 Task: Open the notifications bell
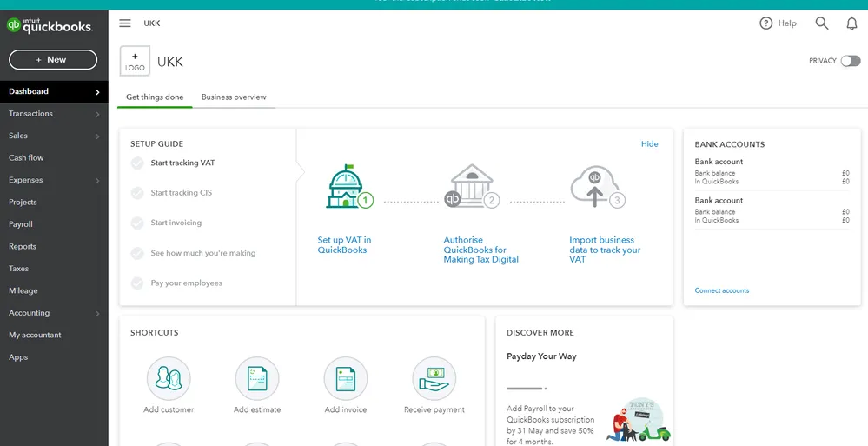click(x=851, y=23)
